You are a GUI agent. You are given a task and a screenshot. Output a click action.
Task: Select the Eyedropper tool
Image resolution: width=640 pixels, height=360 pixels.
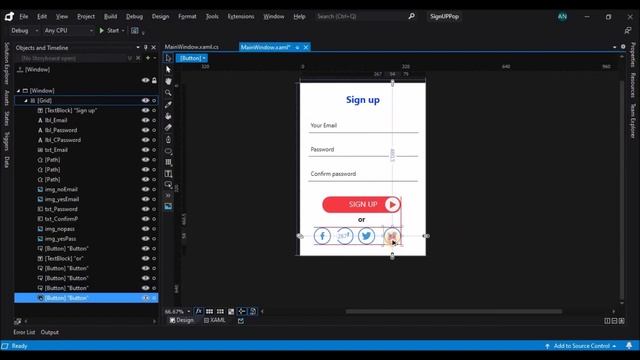[x=168, y=104]
